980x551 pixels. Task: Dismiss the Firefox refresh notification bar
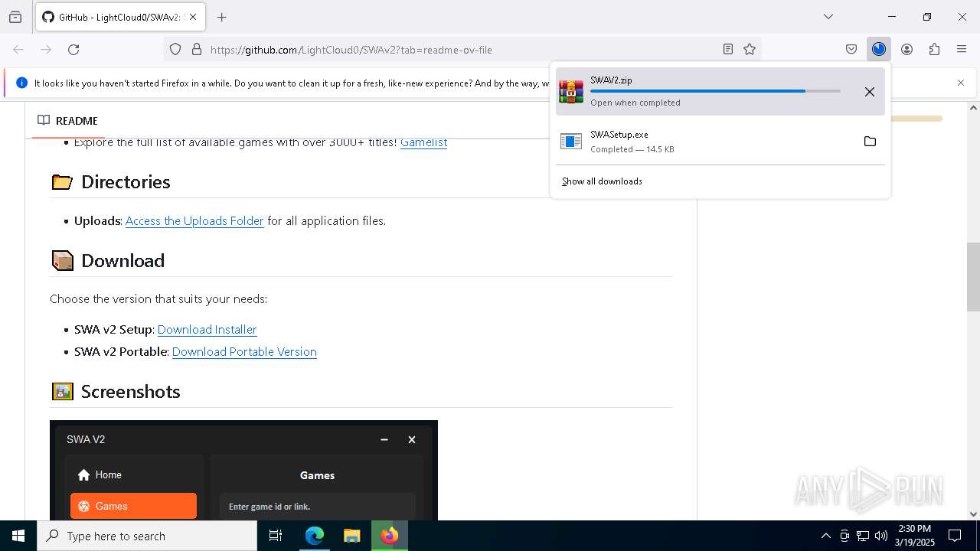961,83
